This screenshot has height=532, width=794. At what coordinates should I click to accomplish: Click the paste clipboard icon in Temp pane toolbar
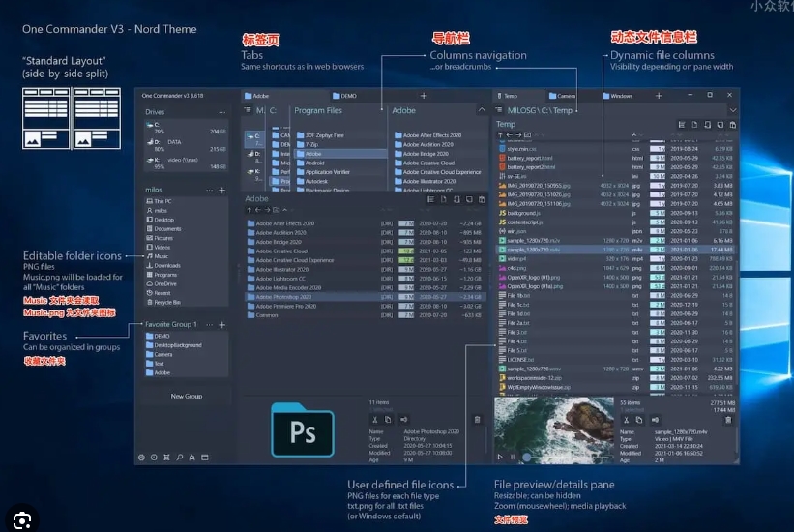click(x=732, y=125)
